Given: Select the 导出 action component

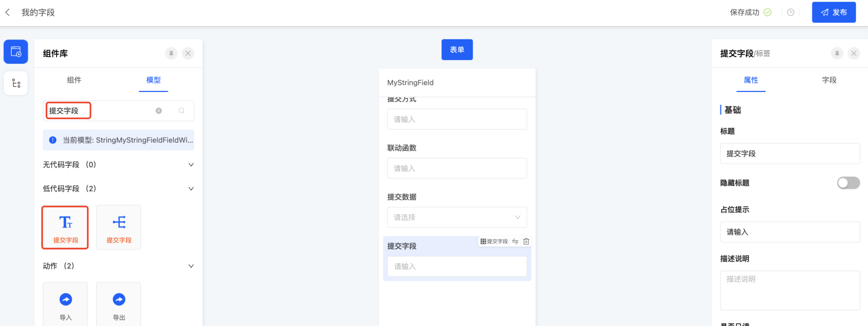Looking at the screenshot, I should point(119,304).
